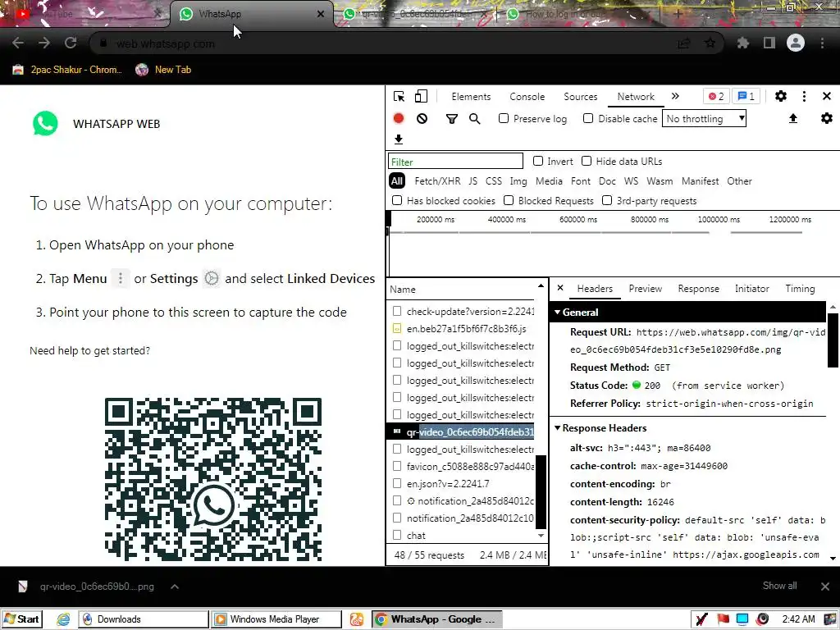Click the WhatsApp logo on page
The image size is (840, 630).
[x=46, y=124]
